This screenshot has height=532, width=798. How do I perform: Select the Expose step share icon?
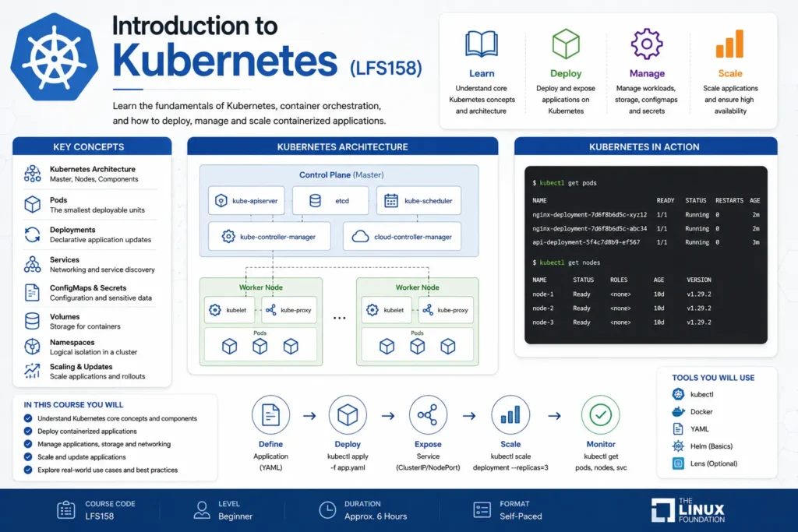point(428,415)
